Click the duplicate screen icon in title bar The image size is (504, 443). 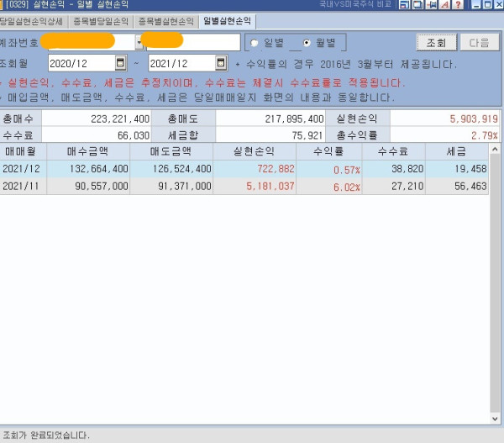coord(417,4)
